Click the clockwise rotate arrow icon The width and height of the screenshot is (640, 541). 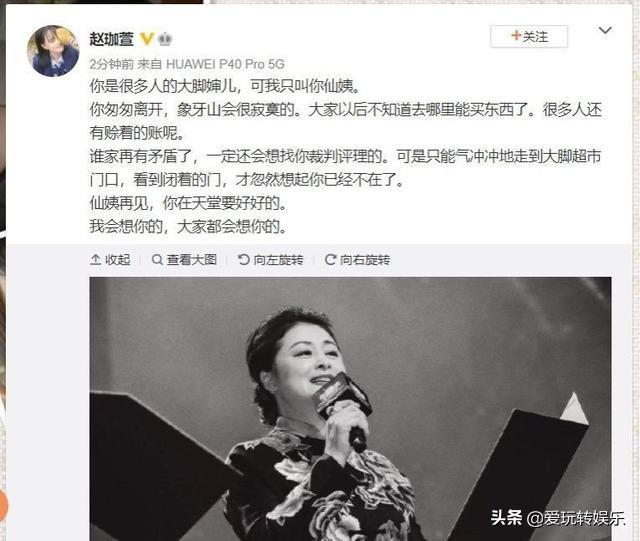330,260
